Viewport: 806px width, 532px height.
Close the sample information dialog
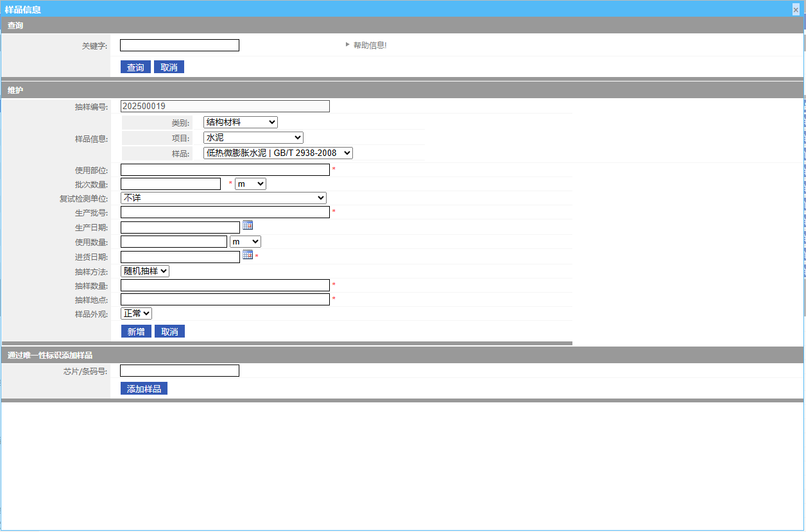pos(796,10)
